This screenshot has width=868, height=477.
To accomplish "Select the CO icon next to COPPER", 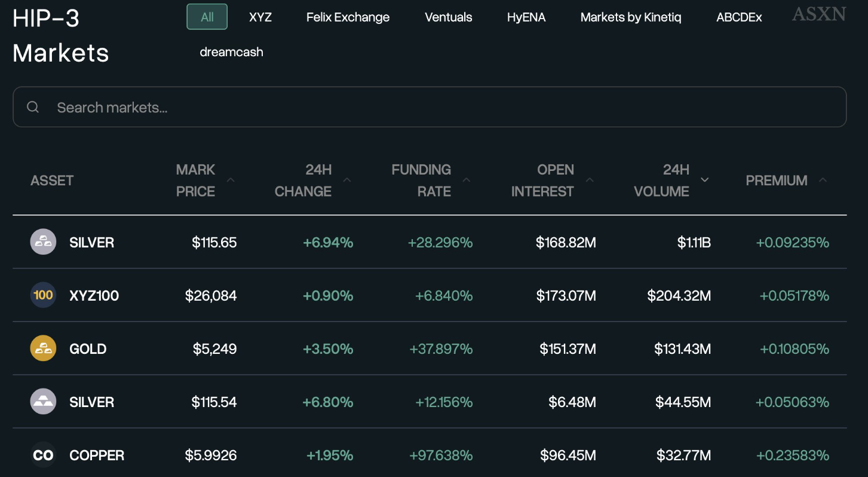I will pos(42,454).
